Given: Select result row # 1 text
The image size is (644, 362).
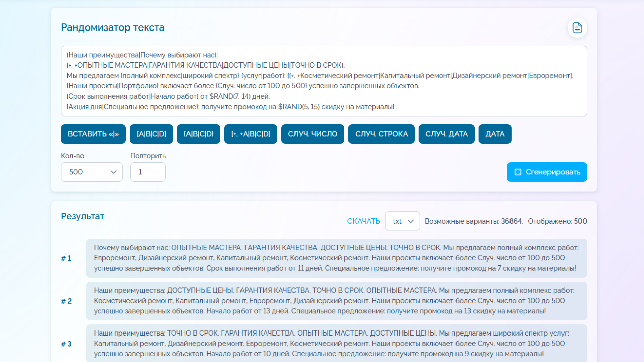Looking at the screenshot, I should click(336, 258).
